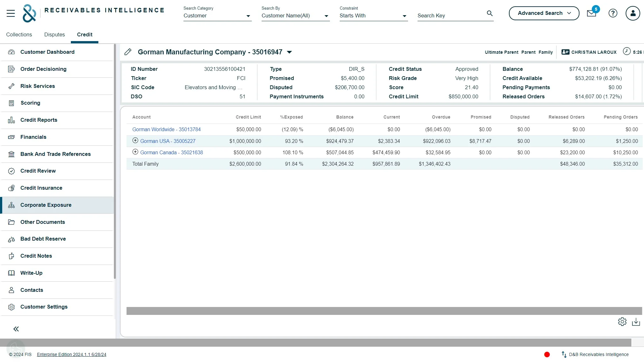Image resolution: width=644 pixels, height=362 pixels.
Task: Click the Enterprise Edition version link
Action: click(x=71, y=354)
